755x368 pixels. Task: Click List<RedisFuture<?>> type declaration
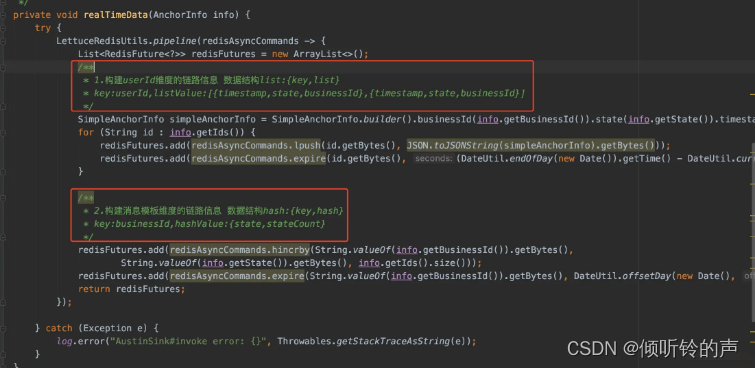click(132, 54)
